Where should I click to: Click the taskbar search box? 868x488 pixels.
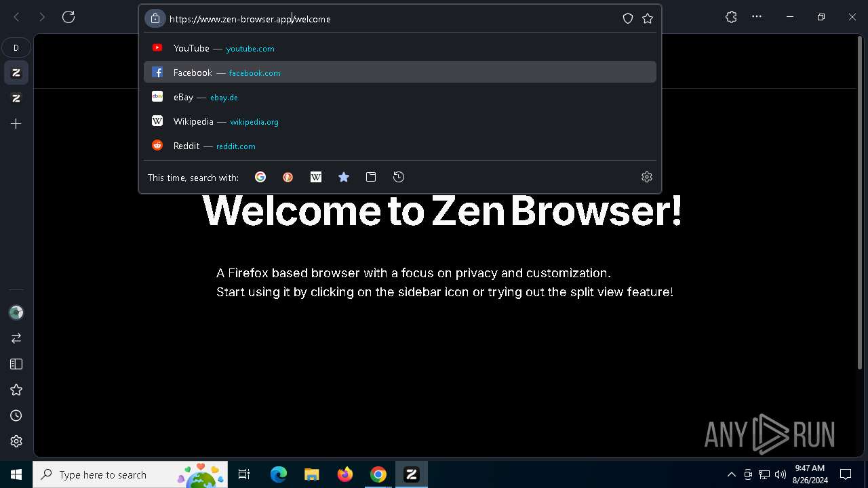130,474
